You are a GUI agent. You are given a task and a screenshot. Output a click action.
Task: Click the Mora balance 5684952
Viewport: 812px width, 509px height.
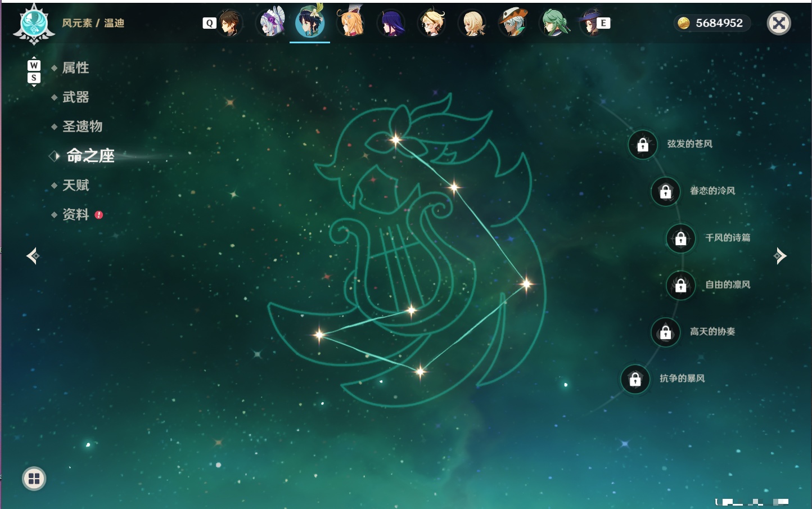click(719, 23)
